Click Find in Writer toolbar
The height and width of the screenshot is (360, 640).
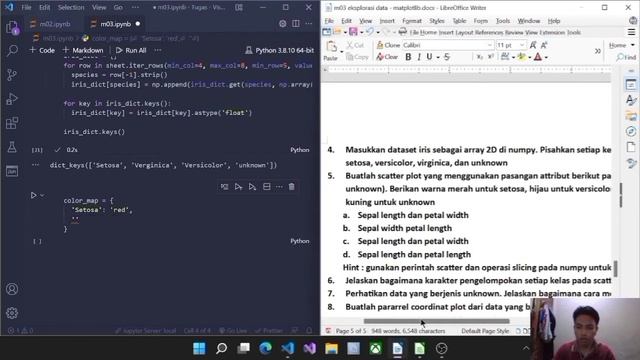point(627,57)
